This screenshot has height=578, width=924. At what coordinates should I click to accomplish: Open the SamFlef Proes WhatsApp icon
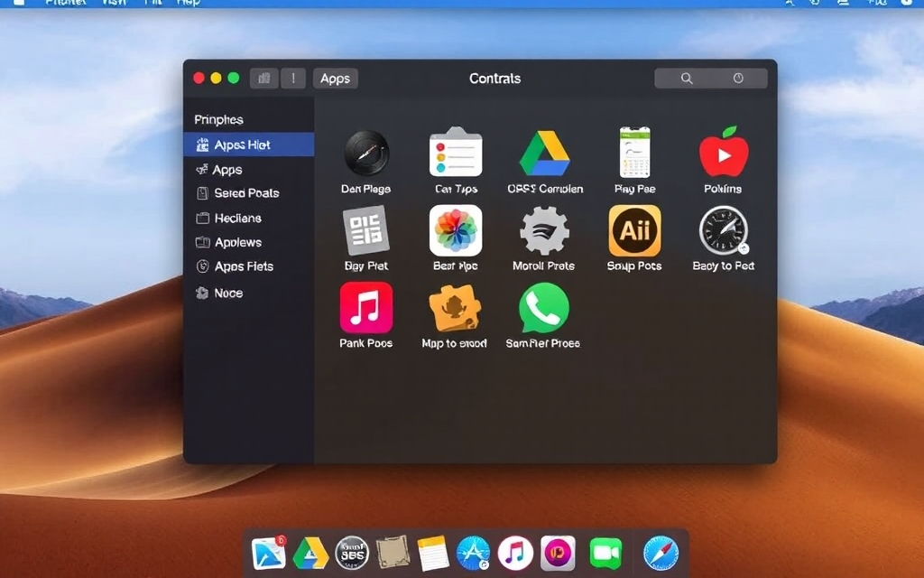click(x=544, y=307)
